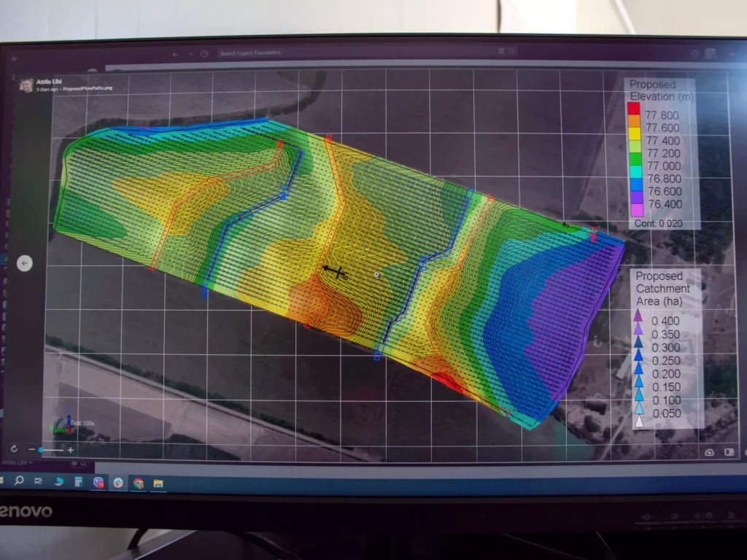
Task: Focus the Search Login5 Foundation field
Action: tap(367, 52)
